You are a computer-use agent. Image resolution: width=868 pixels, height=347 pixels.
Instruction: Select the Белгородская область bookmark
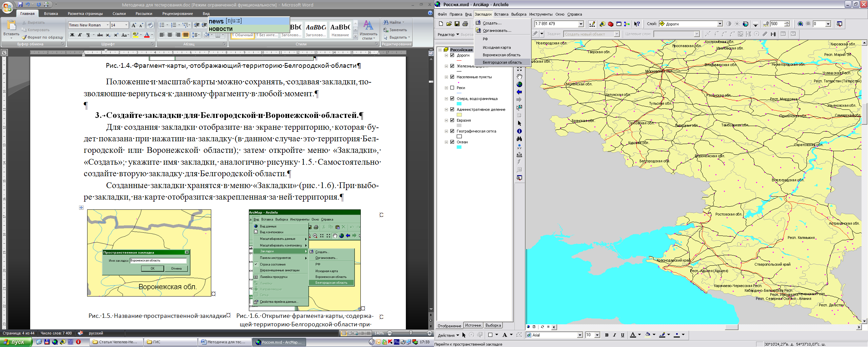pos(502,62)
